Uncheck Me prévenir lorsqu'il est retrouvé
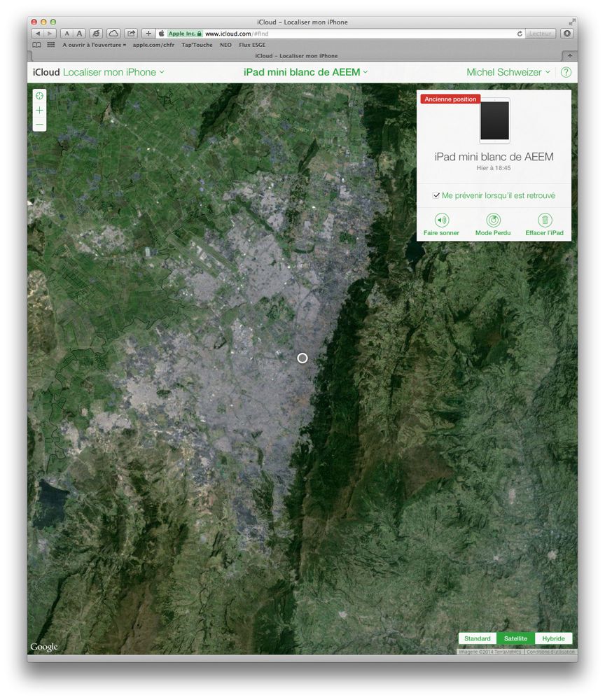This screenshot has width=605, height=700. (x=436, y=195)
